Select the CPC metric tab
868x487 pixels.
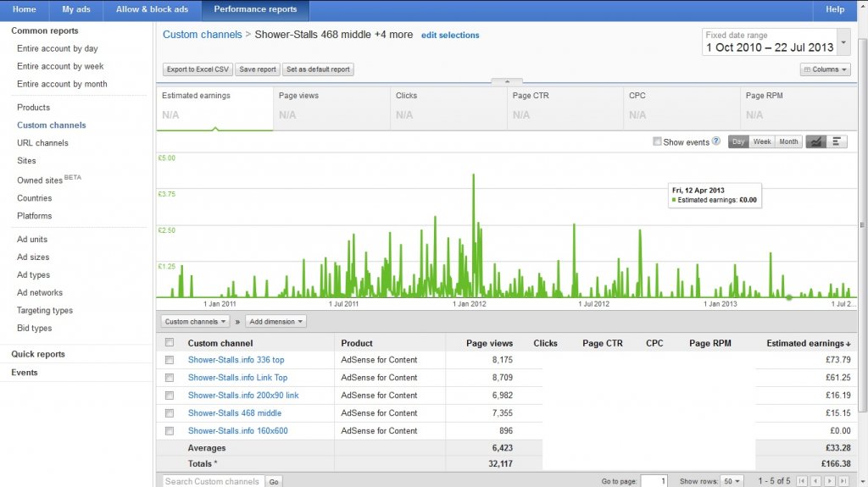pyautogui.click(x=682, y=108)
